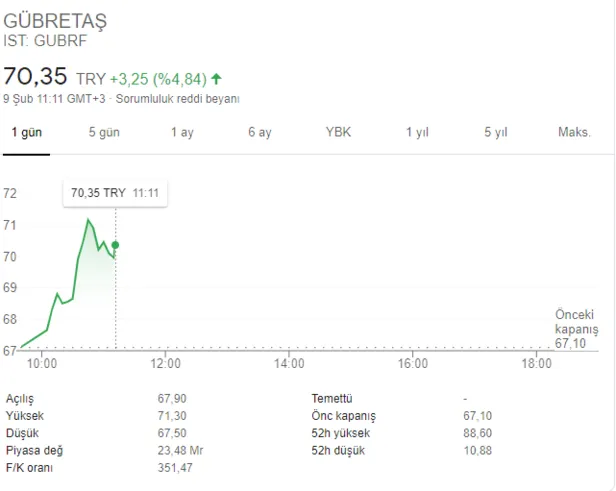
Task: Switch to the 5 gün range
Action: 104,133
